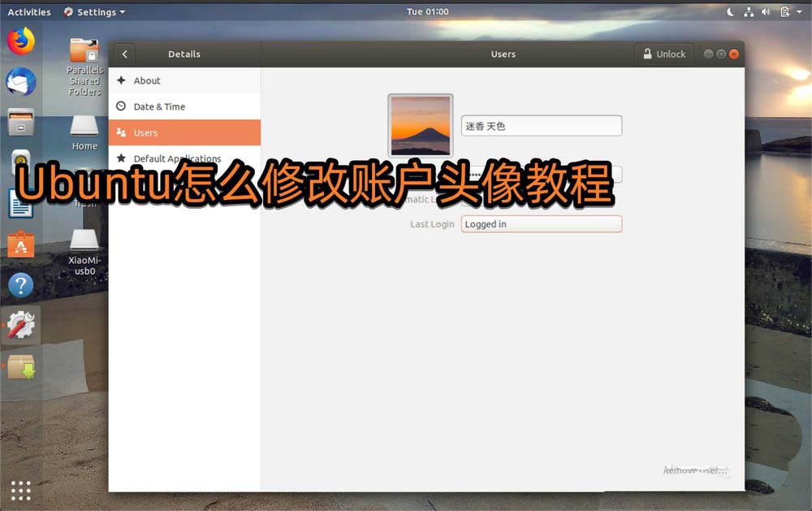
Task: Open Ubuntu Software from the dock
Action: click(21, 245)
